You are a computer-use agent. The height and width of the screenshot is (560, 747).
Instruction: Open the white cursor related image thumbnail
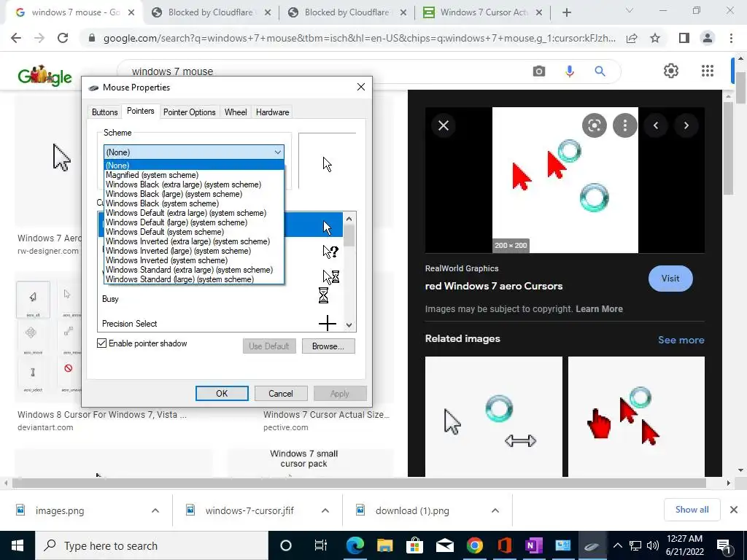pyautogui.click(x=494, y=416)
